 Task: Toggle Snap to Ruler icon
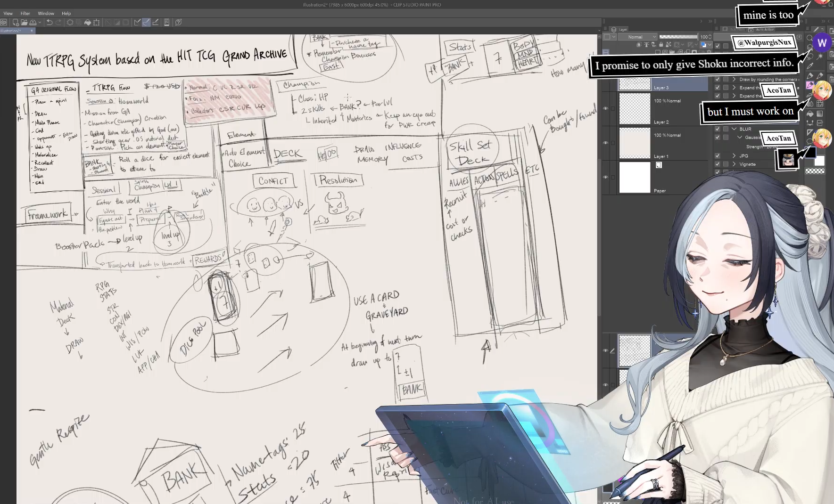137,22
